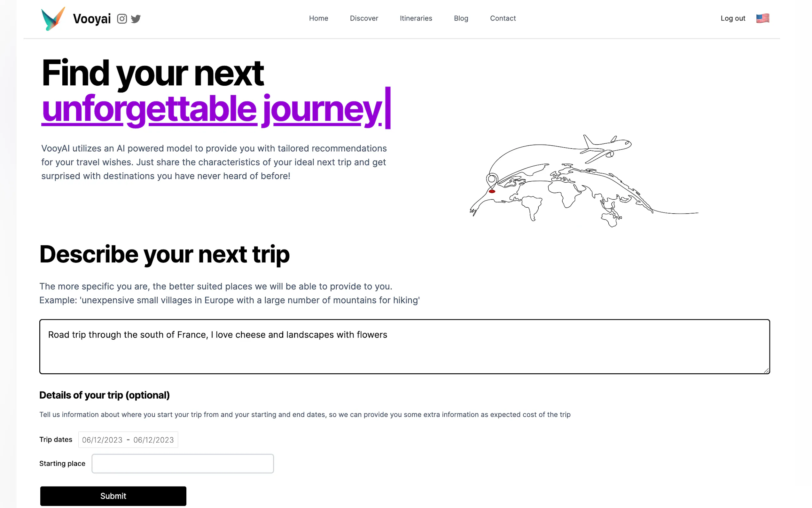
Task: Grab the text area resize handle
Action: pos(766,370)
